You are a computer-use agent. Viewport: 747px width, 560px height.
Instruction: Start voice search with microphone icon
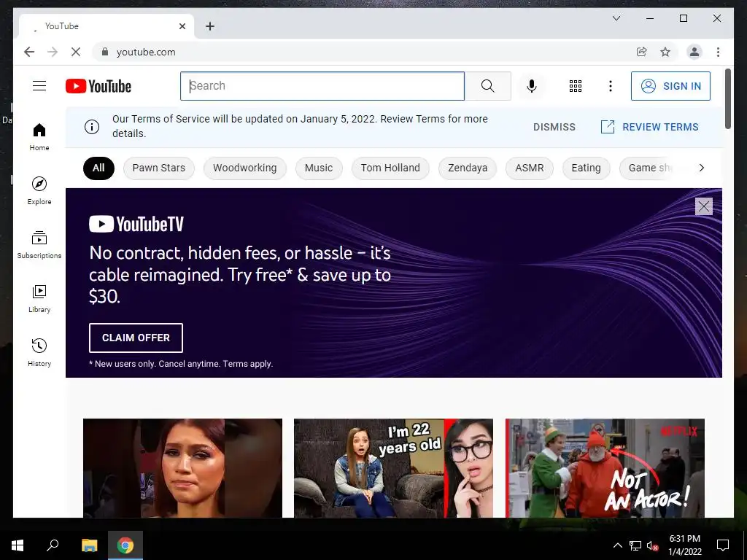[x=532, y=86]
